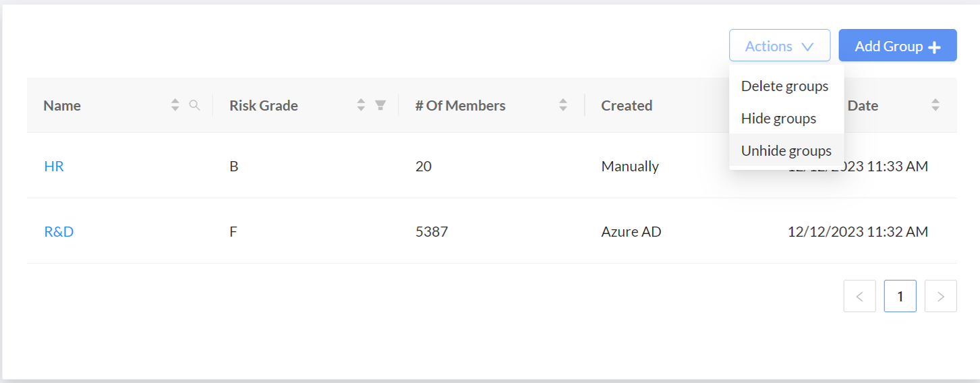Open the R&D group link
The height and width of the screenshot is (383, 980).
(59, 231)
